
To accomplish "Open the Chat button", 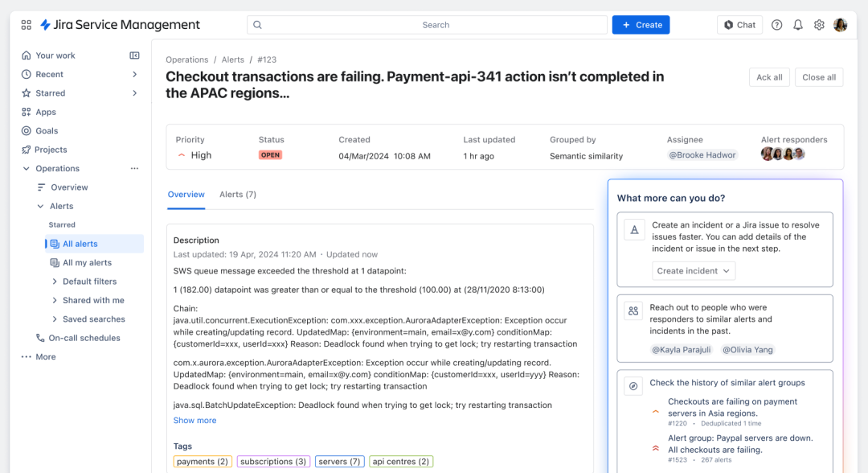I will click(x=739, y=25).
